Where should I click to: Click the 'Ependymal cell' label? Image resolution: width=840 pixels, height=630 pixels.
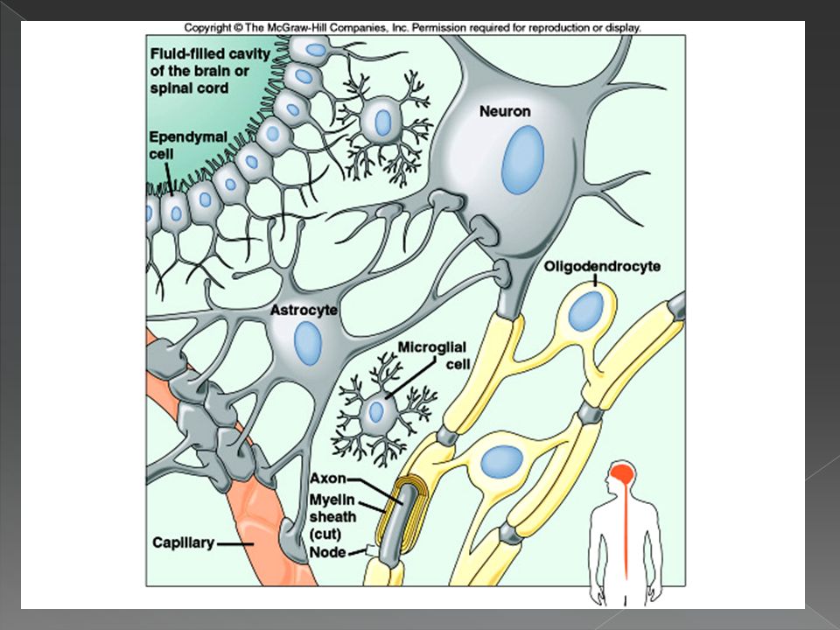(188, 145)
